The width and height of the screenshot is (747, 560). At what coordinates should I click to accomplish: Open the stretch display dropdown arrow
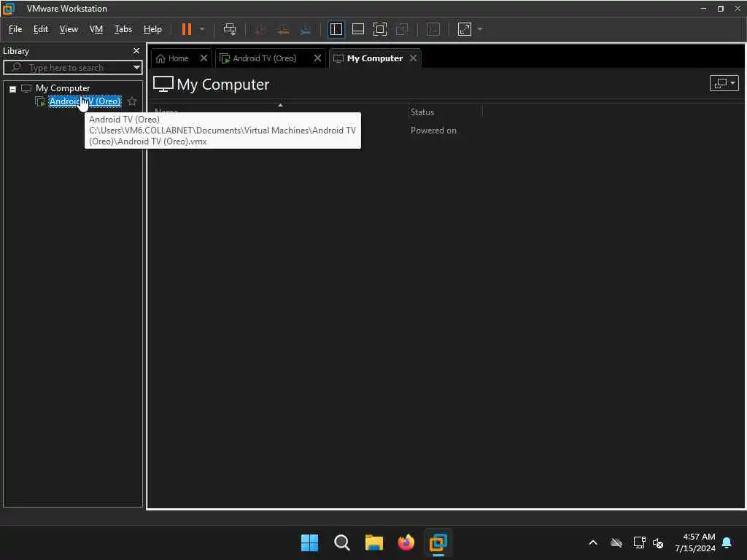click(x=480, y=29)
